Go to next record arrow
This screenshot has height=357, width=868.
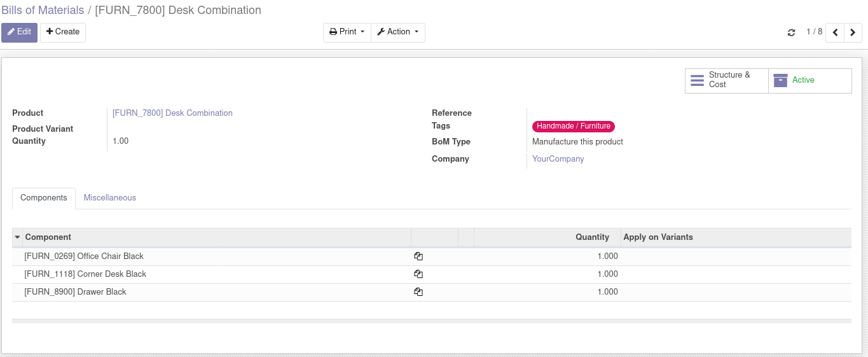853,32
